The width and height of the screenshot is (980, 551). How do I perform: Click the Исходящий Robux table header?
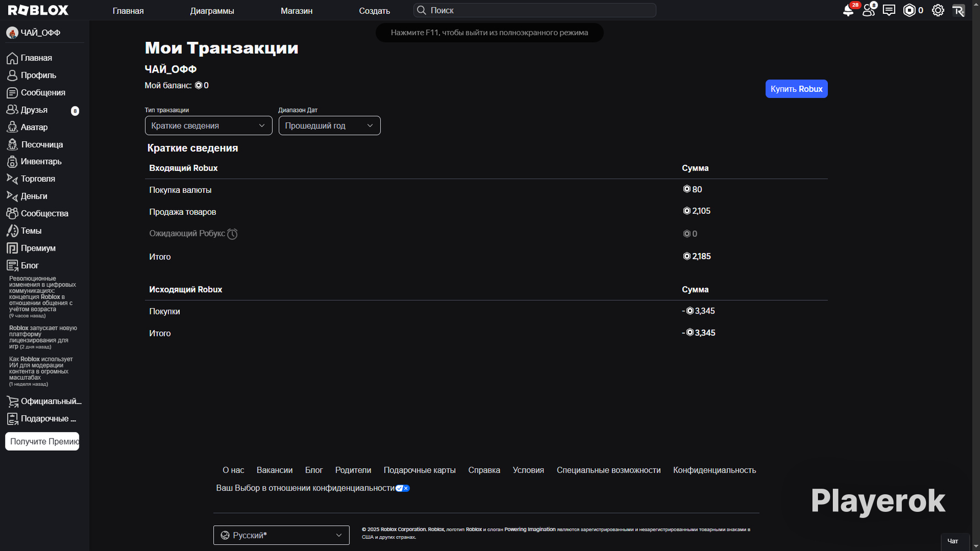pyautogui.click(x=186, y=289)
